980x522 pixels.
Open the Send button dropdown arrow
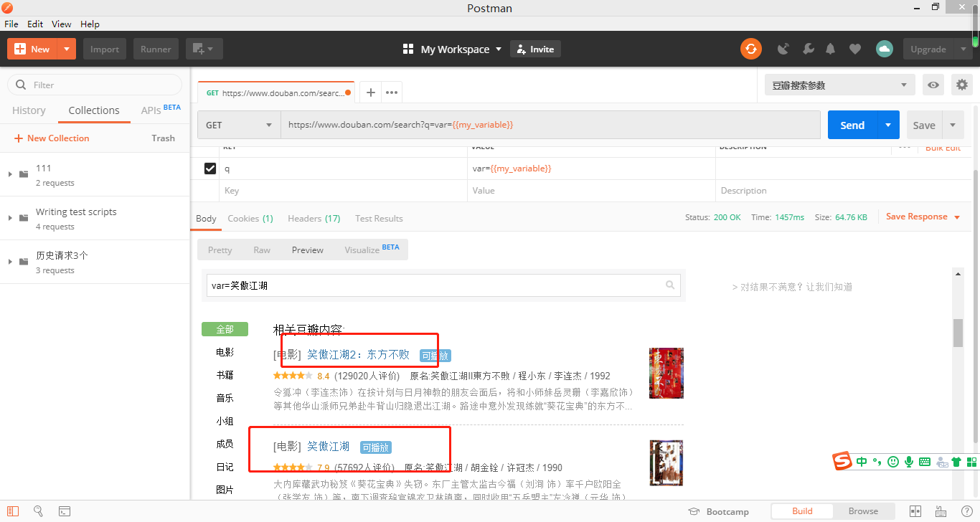[888, 125]
